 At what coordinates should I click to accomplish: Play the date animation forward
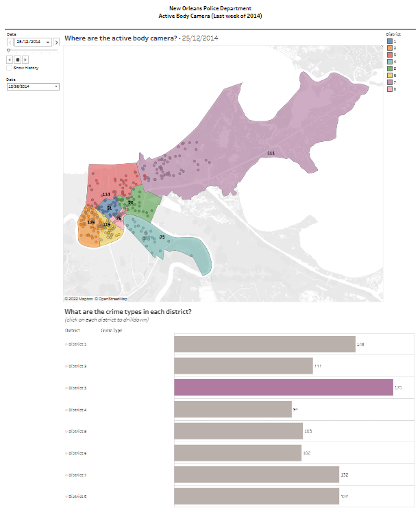tap(25, 60)
